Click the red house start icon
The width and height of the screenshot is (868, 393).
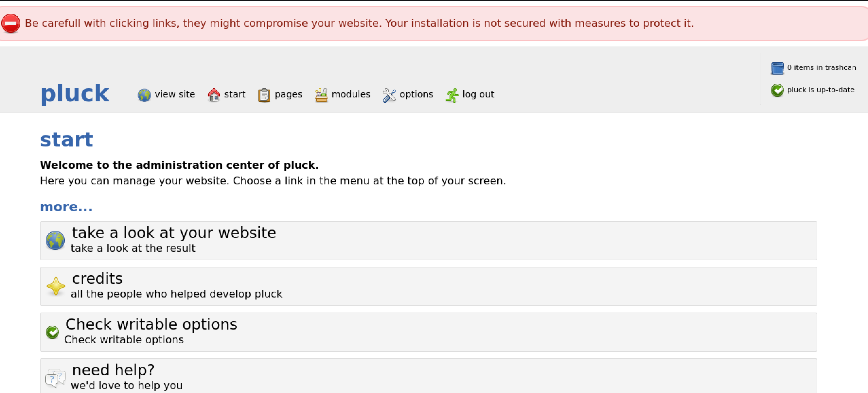(214, 95)
